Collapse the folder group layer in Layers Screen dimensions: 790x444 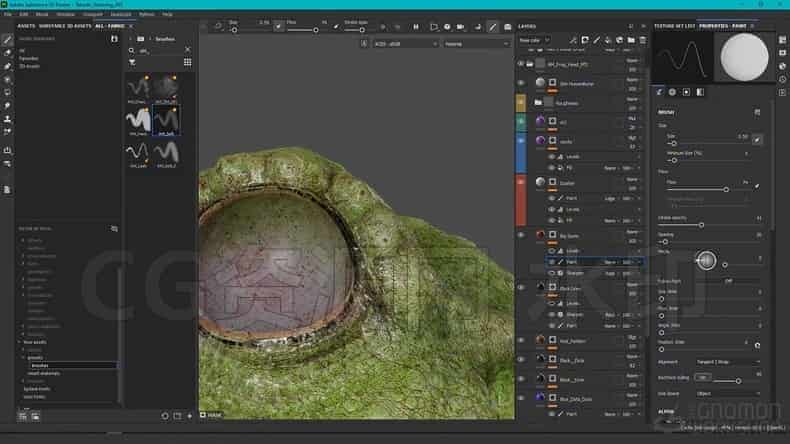(530, 64)
